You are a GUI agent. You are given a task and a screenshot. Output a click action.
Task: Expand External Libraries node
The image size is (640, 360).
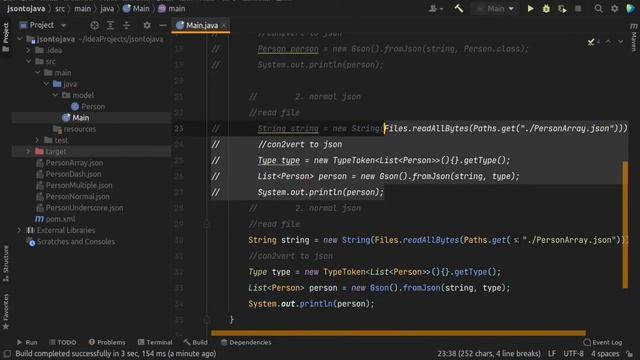coord(20,230)
